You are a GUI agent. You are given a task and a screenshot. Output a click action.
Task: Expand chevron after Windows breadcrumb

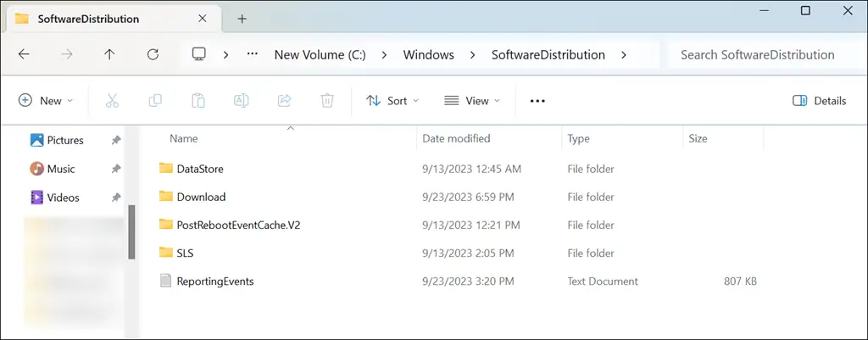pos(473,55)
